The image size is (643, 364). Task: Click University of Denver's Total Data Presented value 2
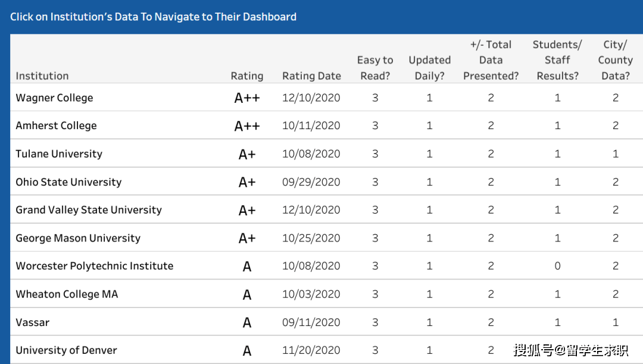(x=491, y=350)
